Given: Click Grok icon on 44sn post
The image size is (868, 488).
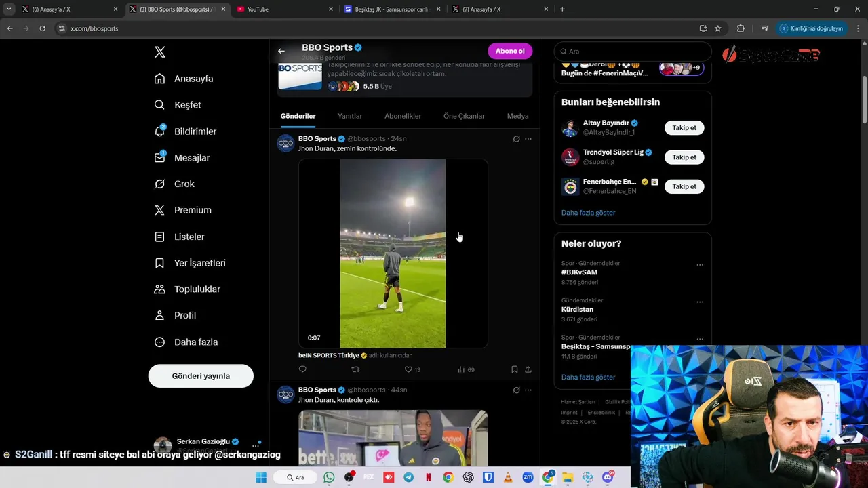Looking at the screenshot, I should [x=516, y=390].
